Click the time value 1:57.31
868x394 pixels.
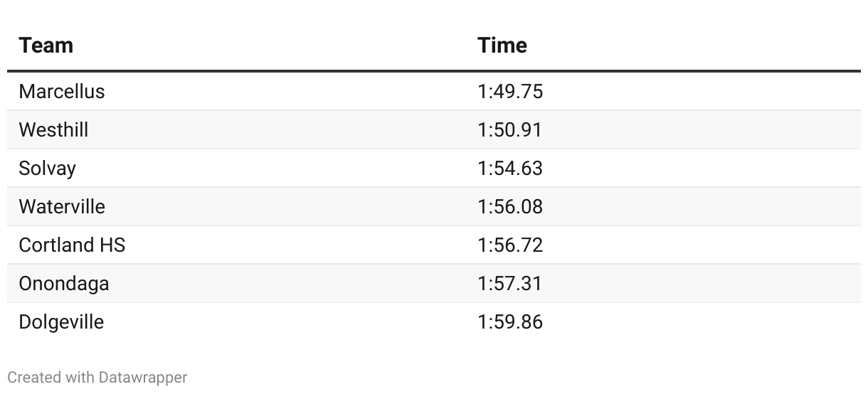[510, 284]
